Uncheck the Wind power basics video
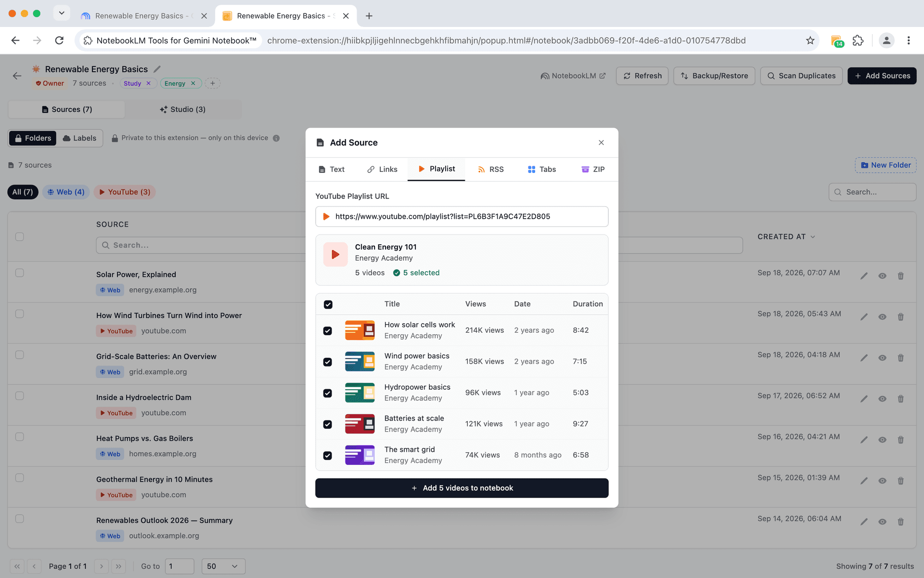This screenshot has height=578, width=924. (328, 362)
